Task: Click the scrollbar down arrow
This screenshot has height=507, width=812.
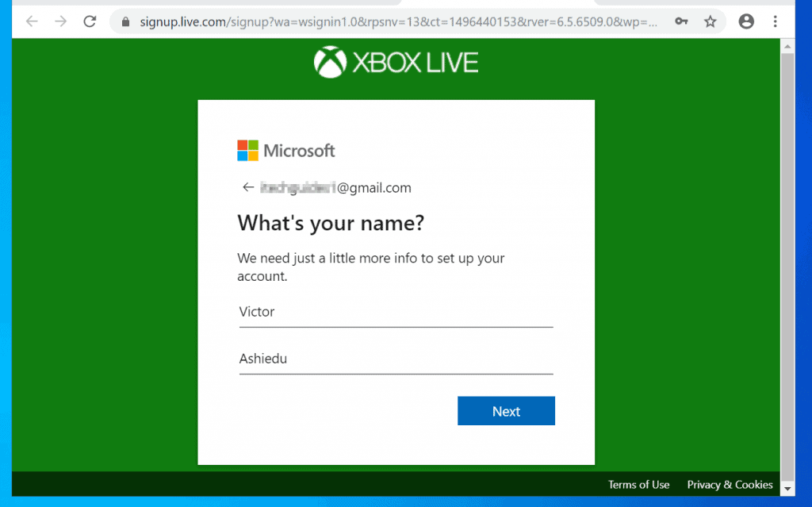Action: [787, 488]
